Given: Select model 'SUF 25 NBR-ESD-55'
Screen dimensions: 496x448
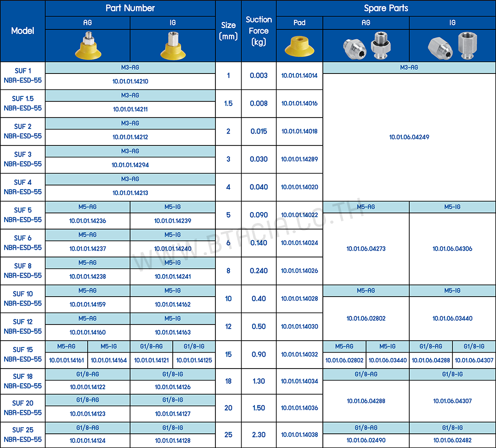Looking at the screenshot, I should pyautogui.click(x=23, y=435).
